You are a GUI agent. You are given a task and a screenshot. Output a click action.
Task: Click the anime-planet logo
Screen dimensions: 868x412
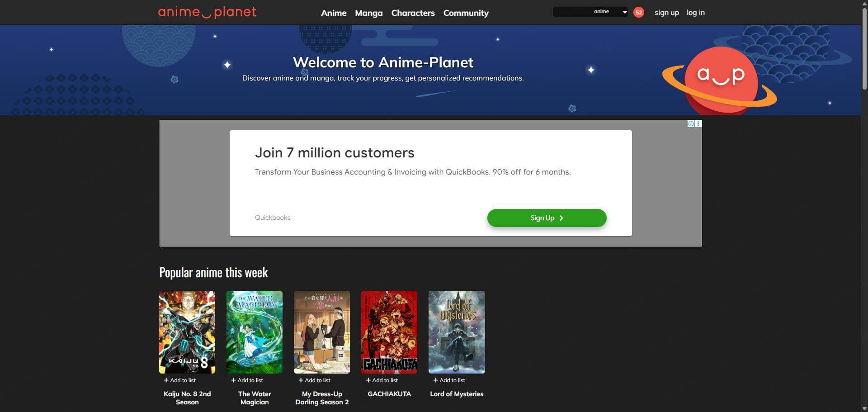(208, 12)
